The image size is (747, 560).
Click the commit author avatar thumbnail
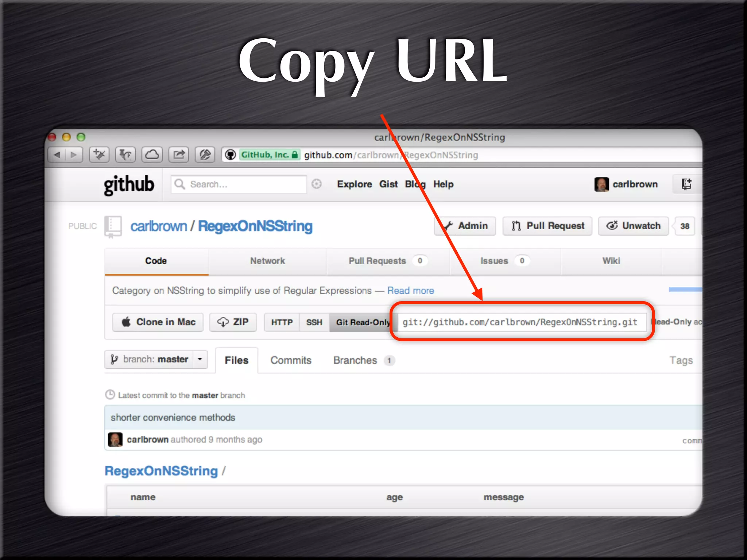115,440
